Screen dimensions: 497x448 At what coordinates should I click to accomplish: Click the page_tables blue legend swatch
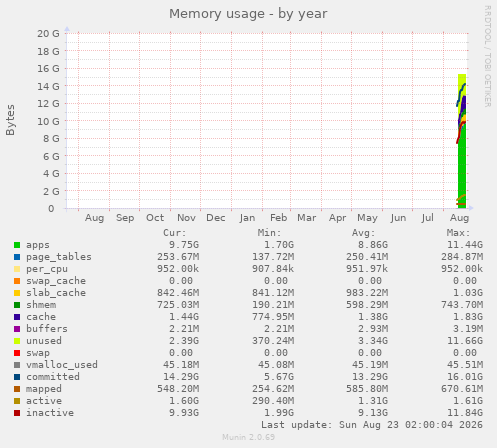pyautogui.click(x=17, y=257)
